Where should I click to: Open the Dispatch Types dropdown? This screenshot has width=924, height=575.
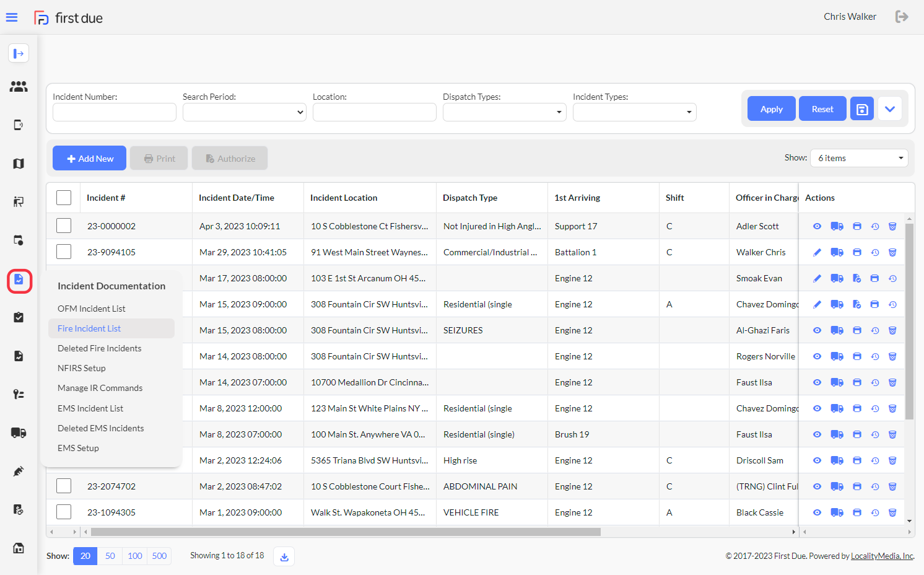505,112
